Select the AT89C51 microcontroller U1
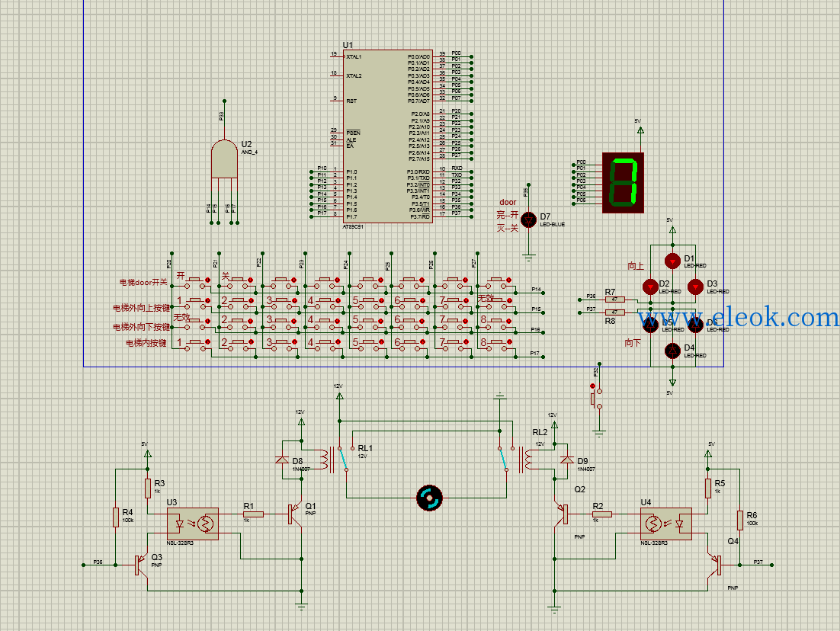The height and width of the screenshot is (631, 840). [x=387, y=136]
